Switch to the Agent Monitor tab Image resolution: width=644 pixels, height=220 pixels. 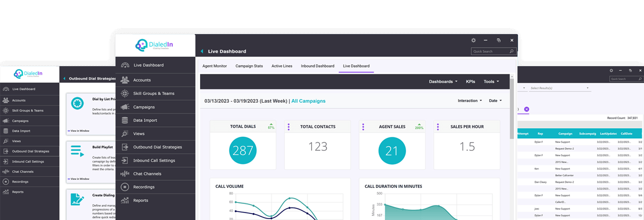(214, 66)
